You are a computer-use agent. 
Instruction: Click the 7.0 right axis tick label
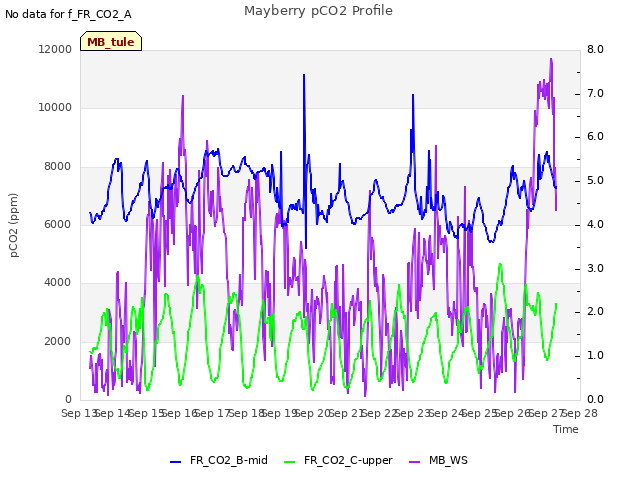pos(595,93)
